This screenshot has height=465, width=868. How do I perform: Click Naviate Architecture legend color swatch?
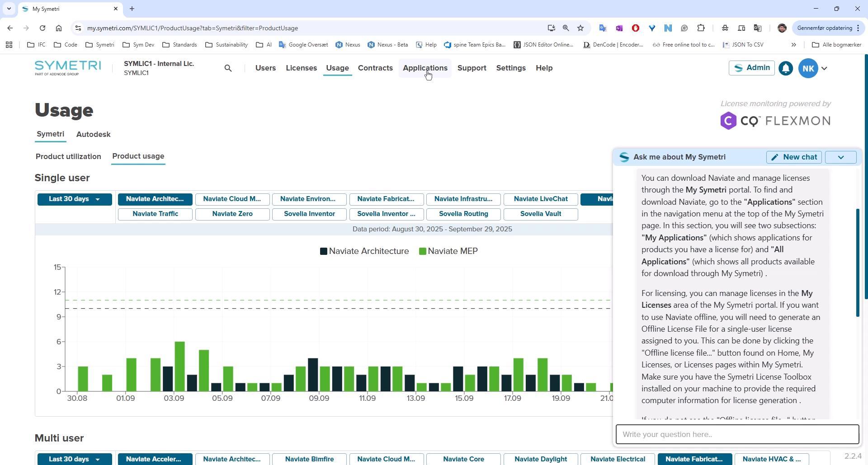[324, 251]
